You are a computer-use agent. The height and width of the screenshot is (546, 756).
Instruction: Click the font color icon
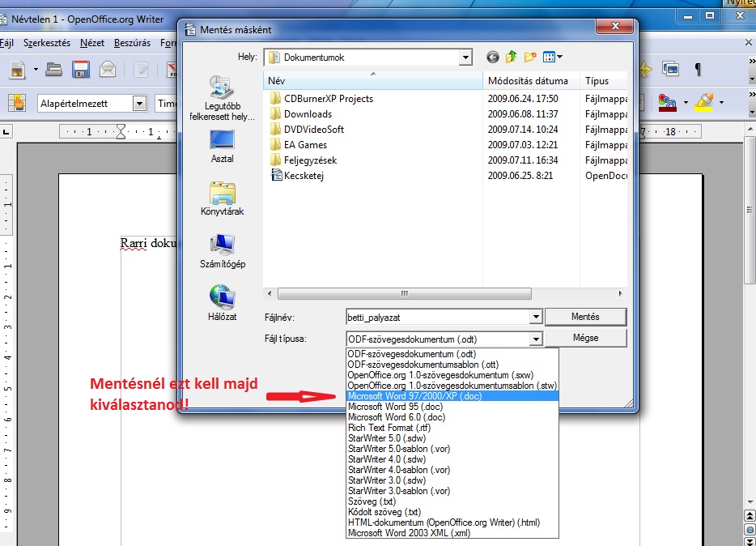tap(668, 103)
